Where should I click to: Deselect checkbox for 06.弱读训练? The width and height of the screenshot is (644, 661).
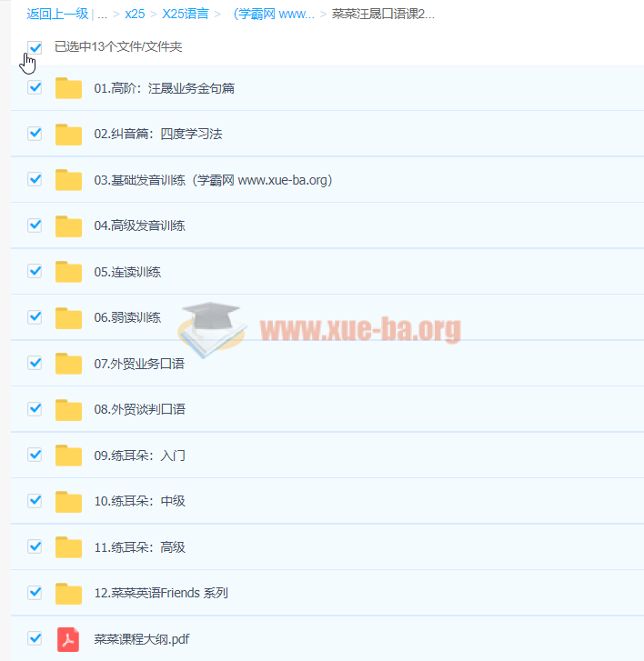tap(35, 316)
